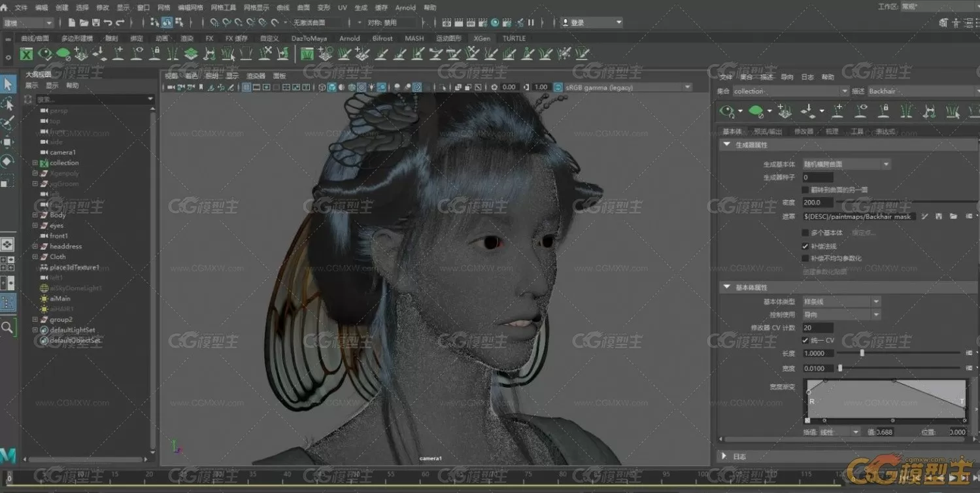Click the pause icon in status line

(x=531, y=22)
